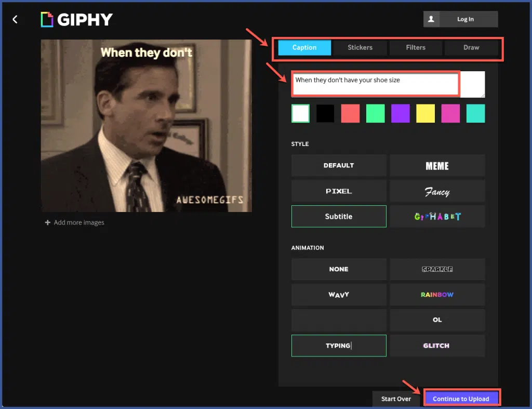Click inside the caption text field
This screenshot has height=409, width=532.
point(375,84)
